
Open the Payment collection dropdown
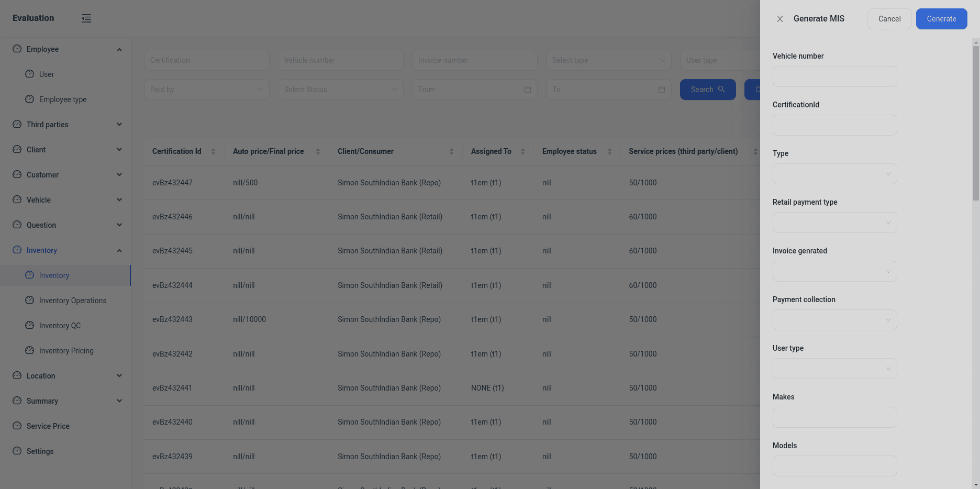[x=834, y=320]
